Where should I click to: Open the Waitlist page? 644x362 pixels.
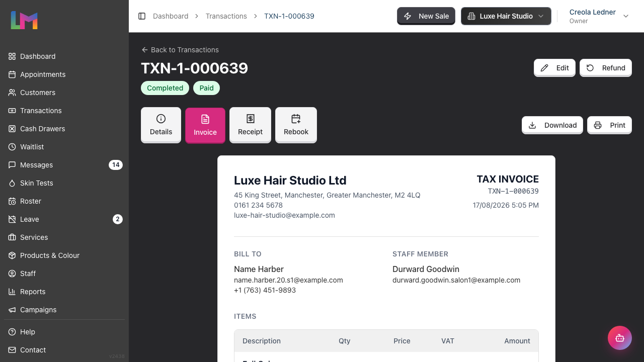[x=64, y=147]
